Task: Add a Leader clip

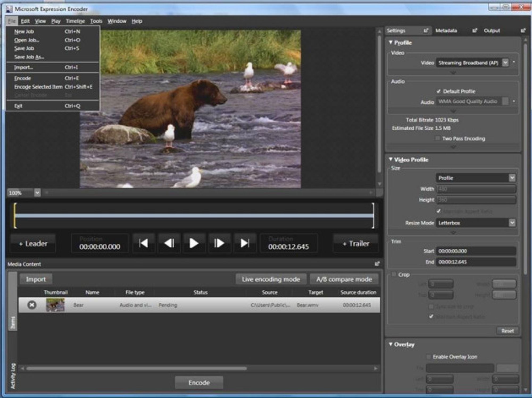Action: tap(33, 243)
